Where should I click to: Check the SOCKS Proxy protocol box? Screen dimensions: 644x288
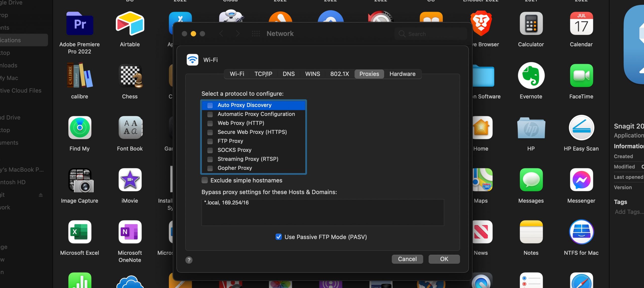pos(210,150)
